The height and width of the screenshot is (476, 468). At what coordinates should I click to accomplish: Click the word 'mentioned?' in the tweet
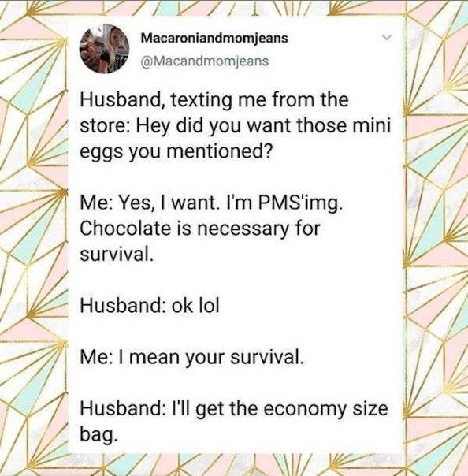(x=218, y=151)
